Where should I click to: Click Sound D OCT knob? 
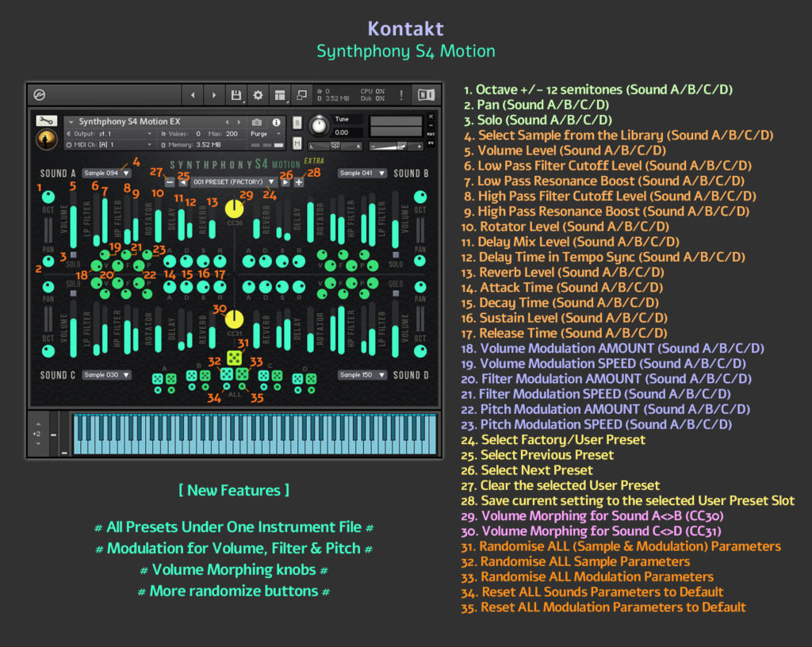pyautogui.click(x=420, y=351)
